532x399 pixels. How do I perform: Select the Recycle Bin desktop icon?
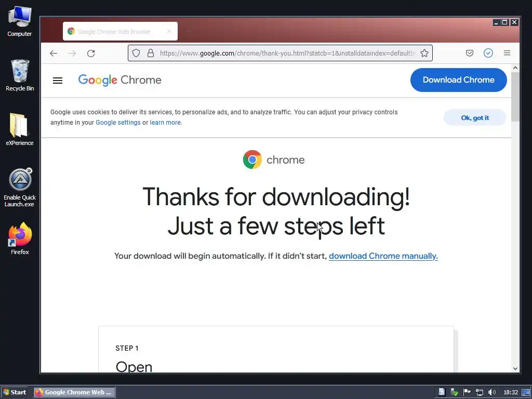pos(20,75)
